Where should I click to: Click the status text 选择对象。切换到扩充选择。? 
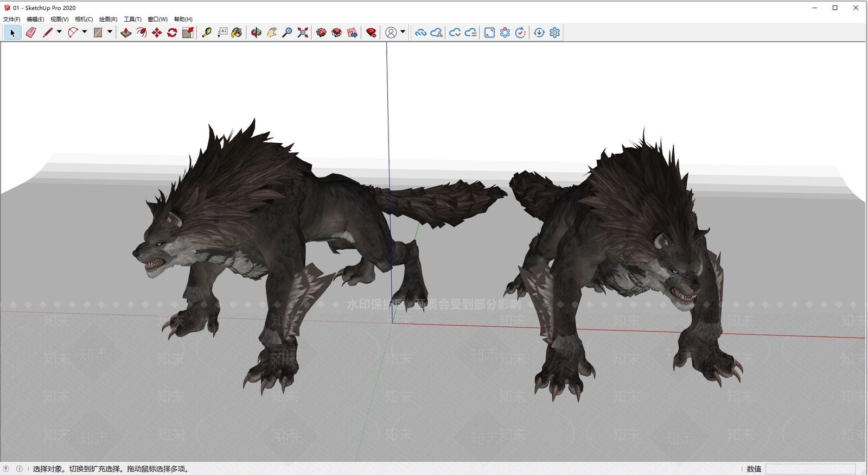(79, 469)
